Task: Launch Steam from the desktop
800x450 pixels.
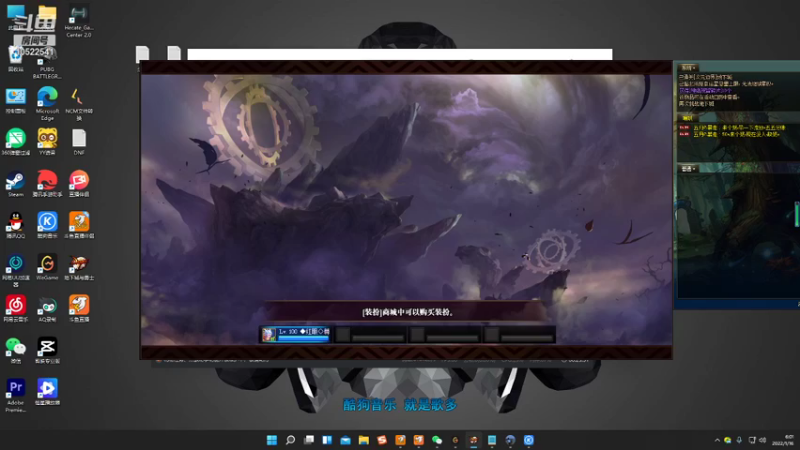Action: tap(16, 184)
